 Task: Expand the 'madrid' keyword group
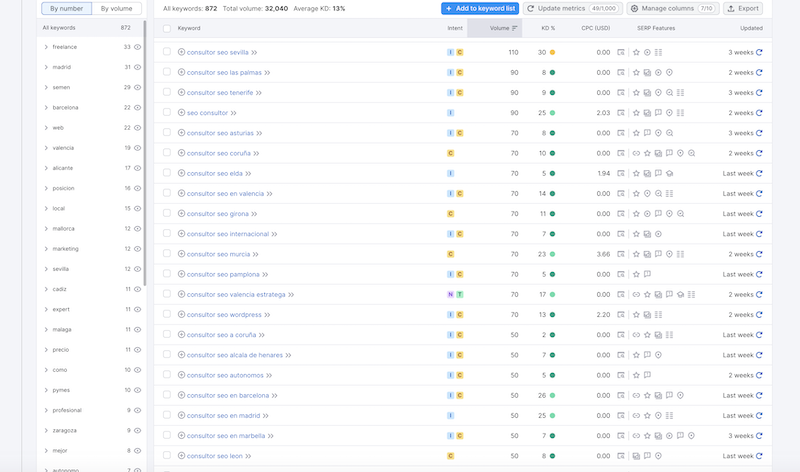46,67
